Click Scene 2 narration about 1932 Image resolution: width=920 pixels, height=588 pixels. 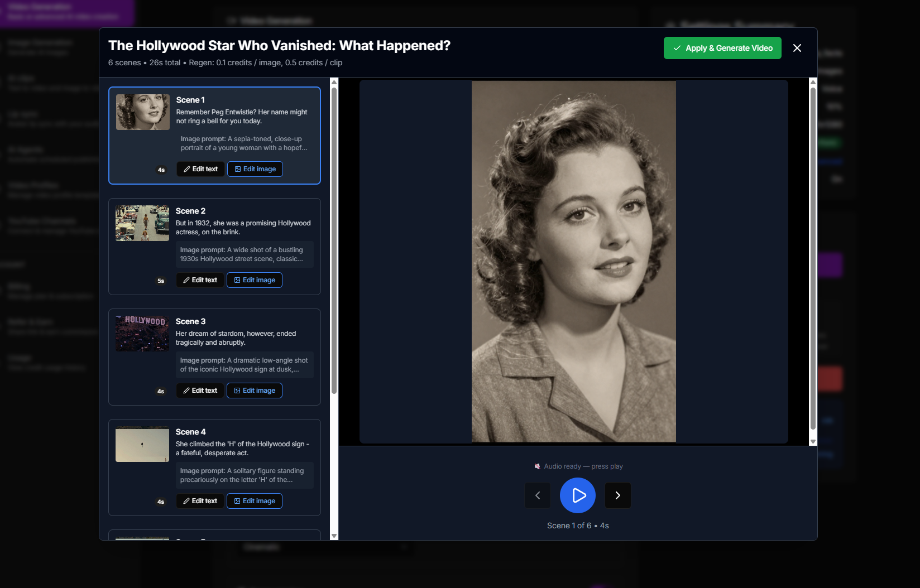pyautogui.click(x=243, y=228)
